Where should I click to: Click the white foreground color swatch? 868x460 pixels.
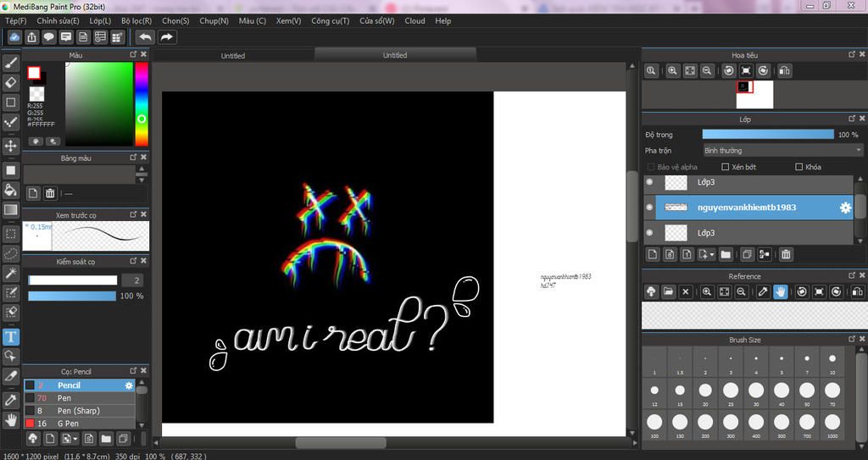pyautogui.click(x=34, y=73)
